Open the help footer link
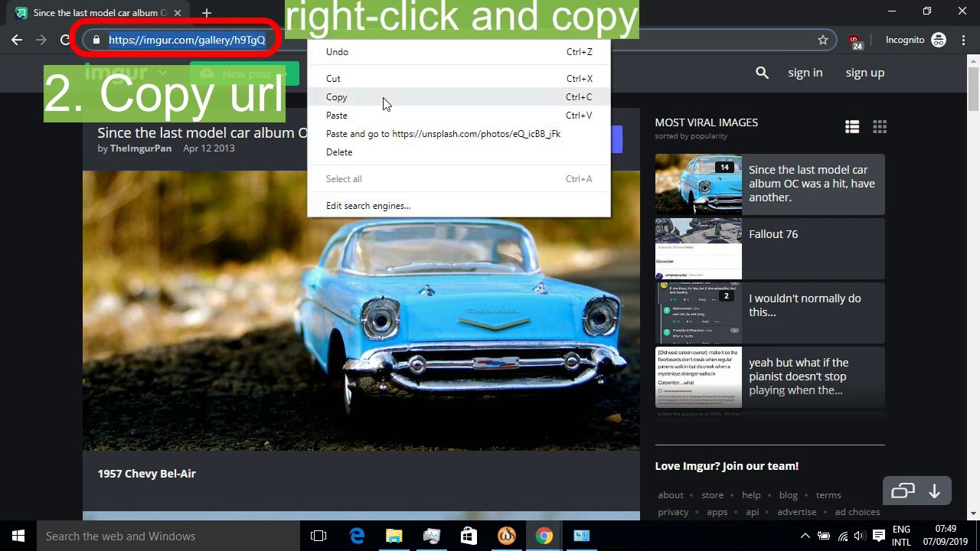This screenshot has height=551, width=980. point(751,495)
